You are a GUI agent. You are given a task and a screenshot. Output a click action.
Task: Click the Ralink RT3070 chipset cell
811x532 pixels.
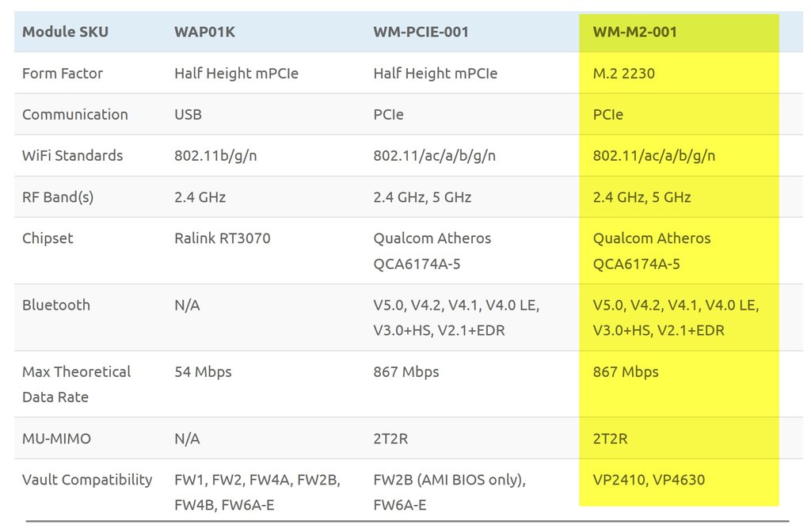click(x=222, y=238)
